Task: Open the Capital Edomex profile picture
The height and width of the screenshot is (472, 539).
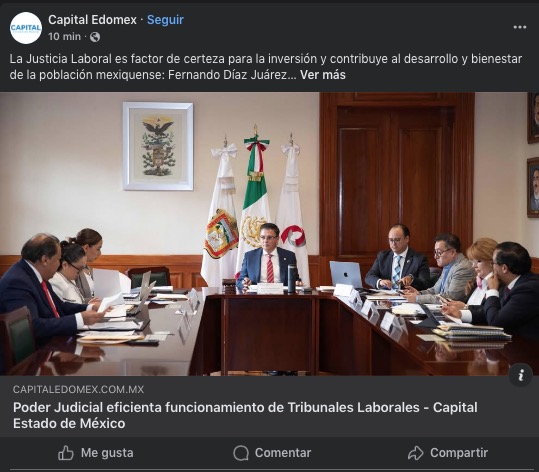Action: point(26,28)
